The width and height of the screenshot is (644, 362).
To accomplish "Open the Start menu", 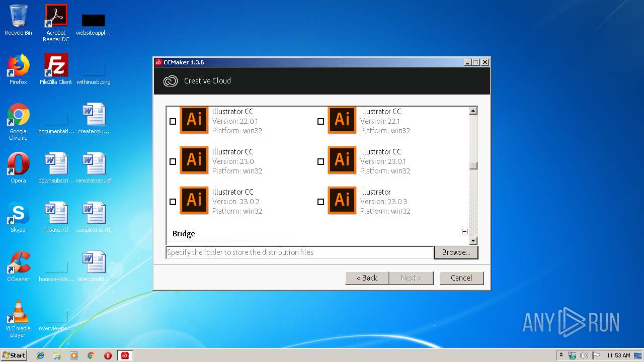I will [14, 355].
